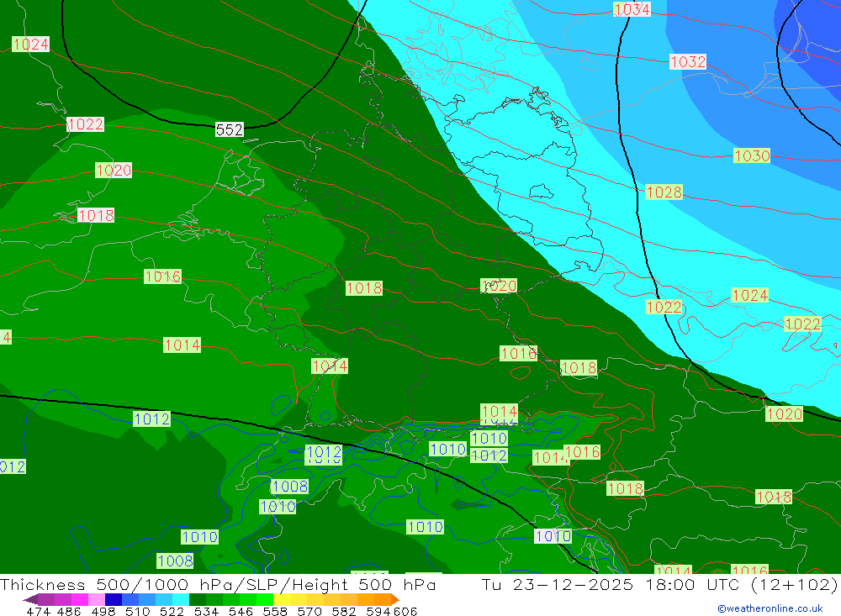Viewport: 841px width, 616px height.
Task: Click the 558 legend value
Action: tap(275, 611)
